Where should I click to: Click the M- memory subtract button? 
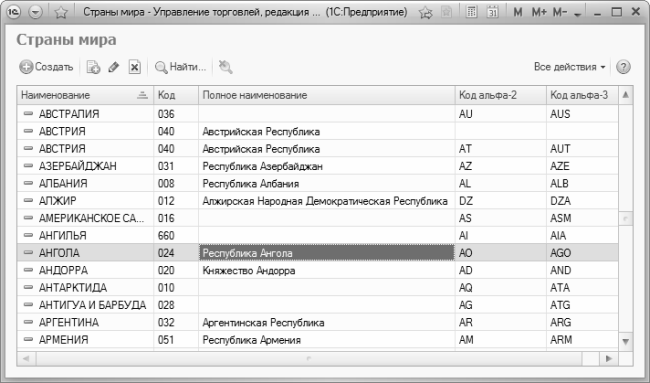coord(560,12)
